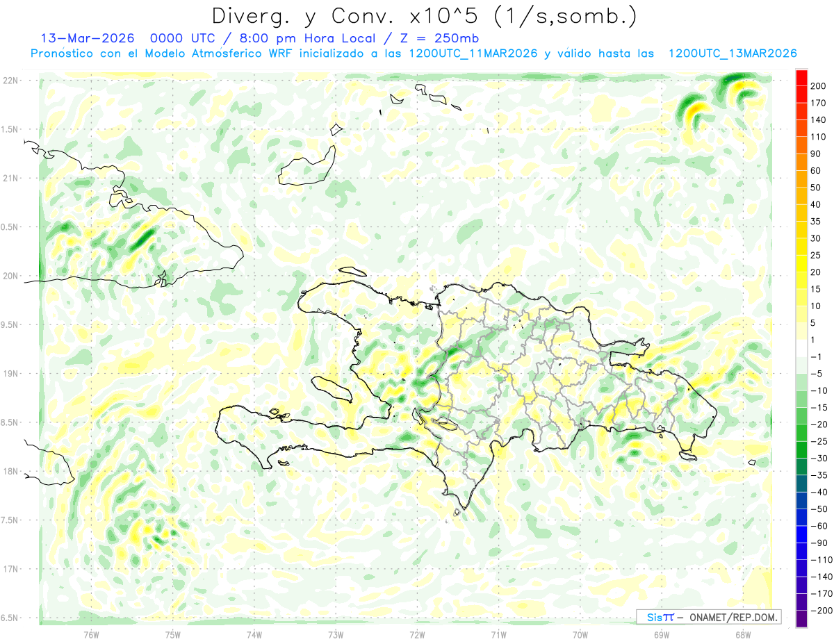
Task: Click the positive "170" colorbar value
Action: click(817, 103)
